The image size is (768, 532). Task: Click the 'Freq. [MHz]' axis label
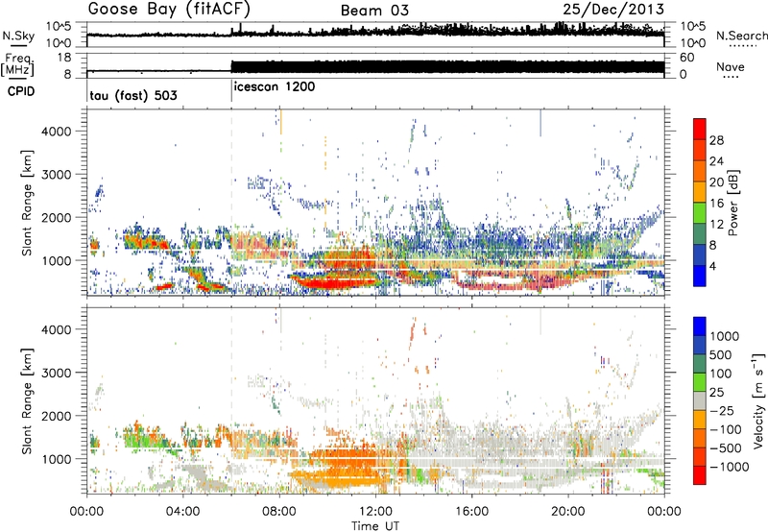(17, 65)
